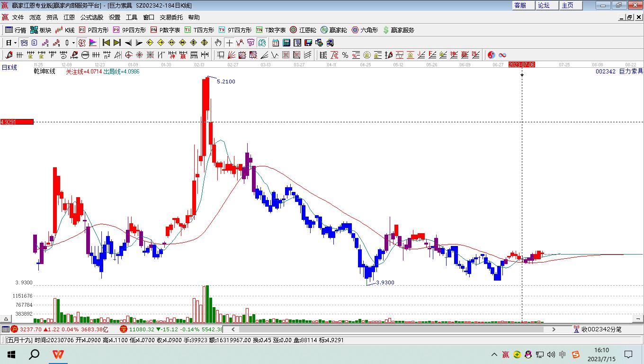Open 赢家服务 dollar-sign service

tap(398, 30)
